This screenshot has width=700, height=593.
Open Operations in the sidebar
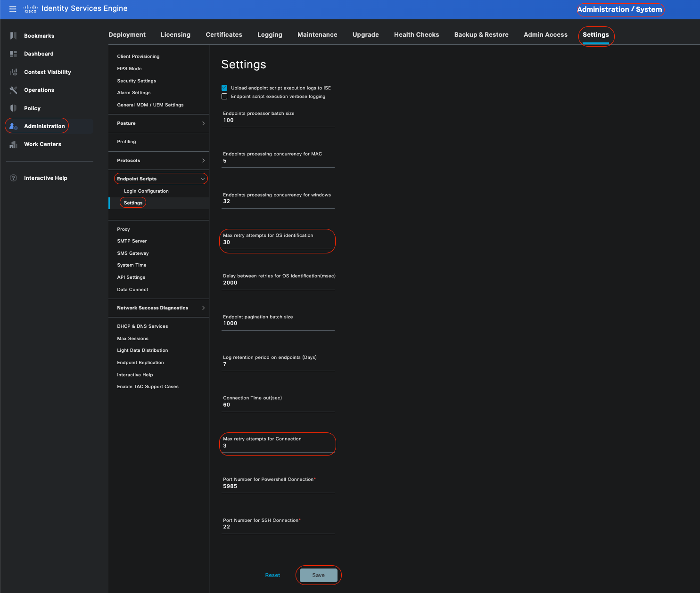pyautogui.click(x=39, y=90)
